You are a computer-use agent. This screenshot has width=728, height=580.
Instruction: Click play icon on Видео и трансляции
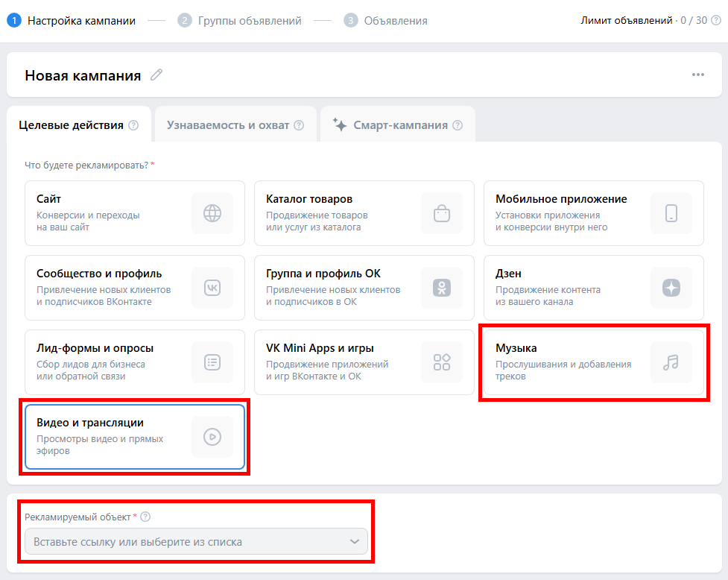[212, 437]
